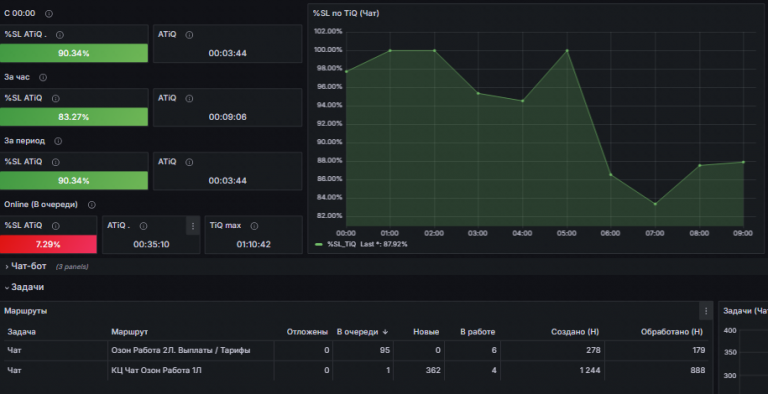Image resolution: width=768 pixels, height=394 pixels.
Task: Click ATiQ value 00:35:10
Action: coord(151,244)
